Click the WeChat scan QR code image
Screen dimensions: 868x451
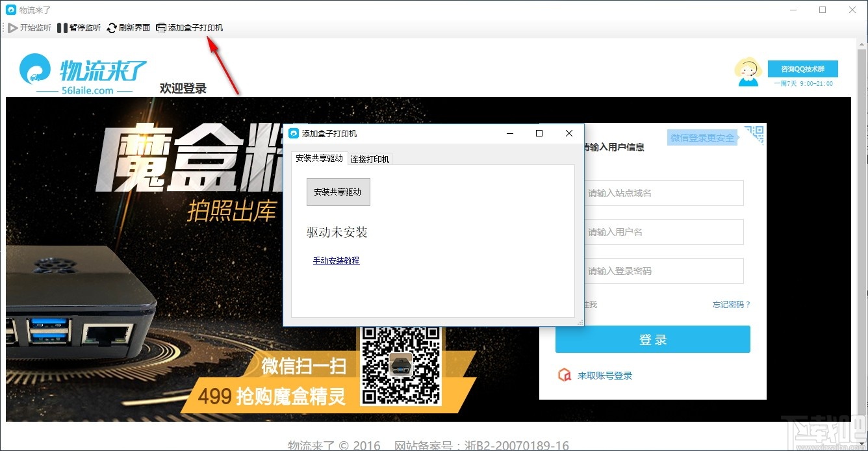pyautogui.click(x=401, y=365)
